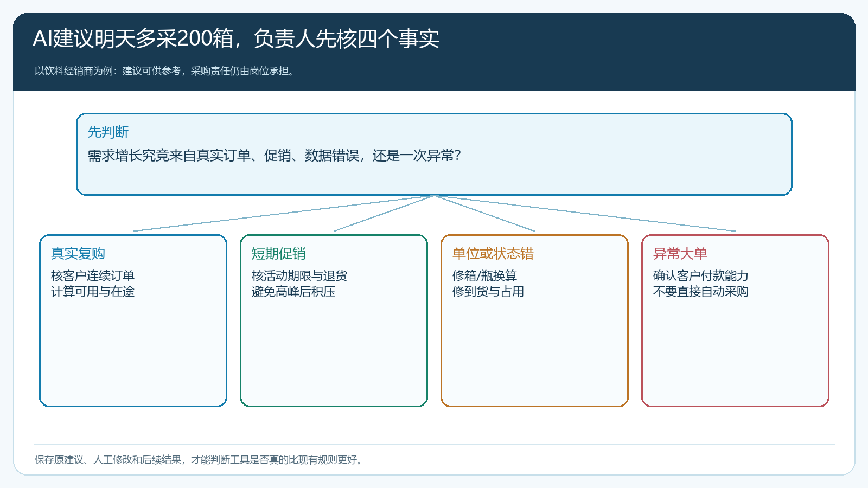Select the line 核客户连续订单
This screenshot has height=488, width=868.
(92, 275)
